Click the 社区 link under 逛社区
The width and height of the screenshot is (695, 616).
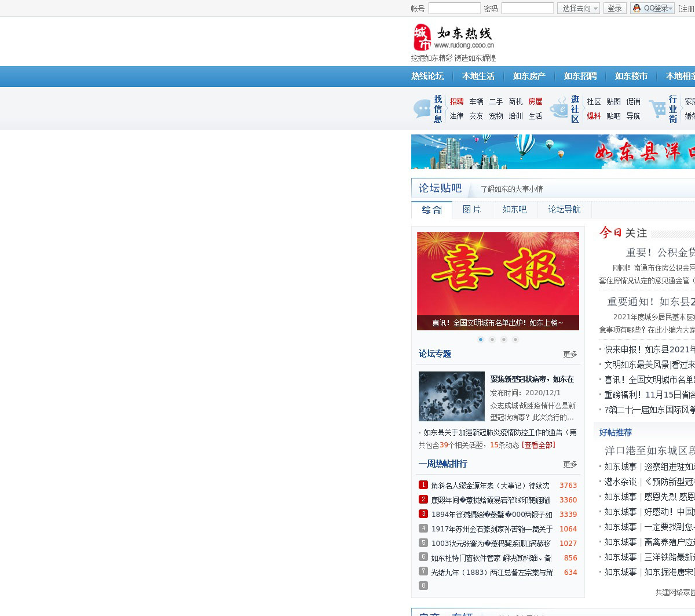coord(594,101)
